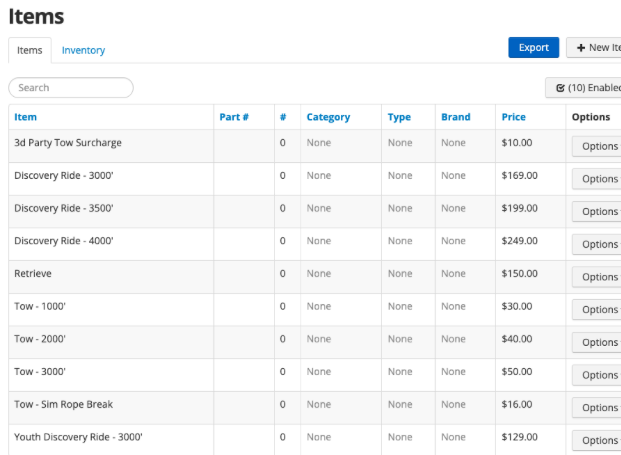Viewport: 621px width, 455px height.
Task: Click Category None in the Retrieve row
Action: click(319, 273)
